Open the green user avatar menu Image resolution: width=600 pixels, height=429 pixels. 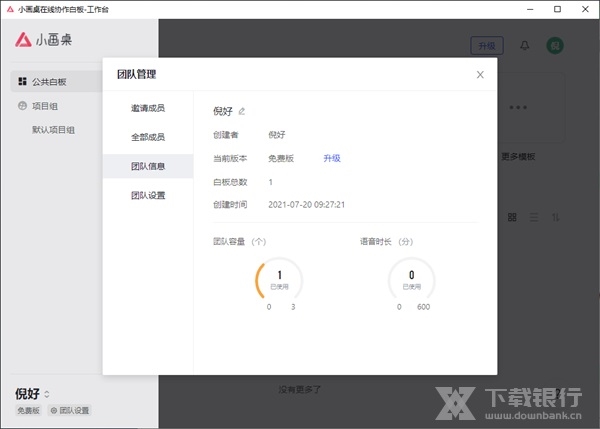coord(554,46)
